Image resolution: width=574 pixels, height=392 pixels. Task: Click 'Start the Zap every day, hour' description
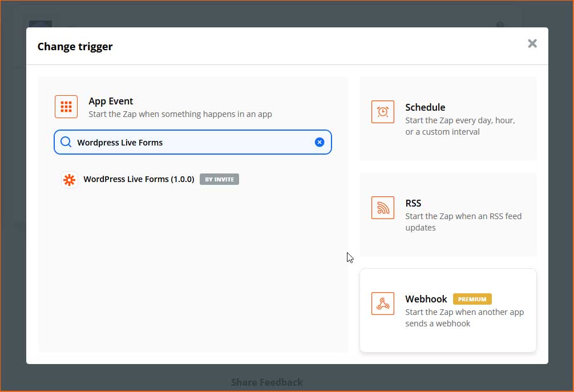[x=460, y=126]
